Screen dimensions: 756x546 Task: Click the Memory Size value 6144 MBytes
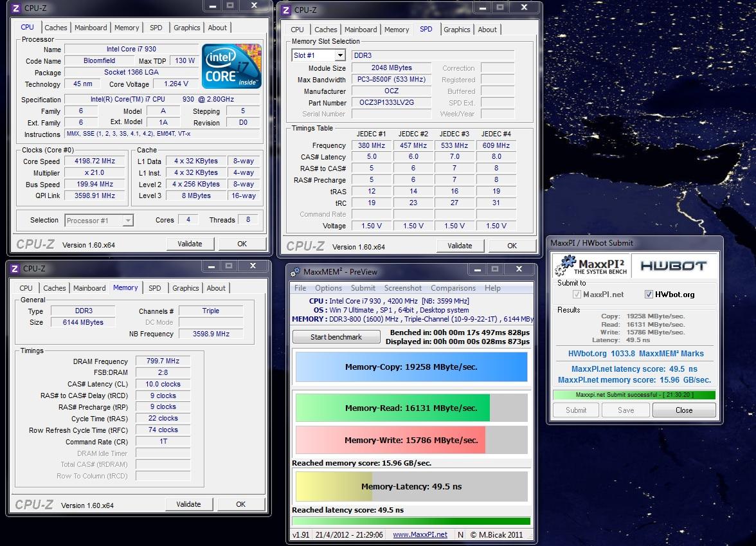(83, 322)
